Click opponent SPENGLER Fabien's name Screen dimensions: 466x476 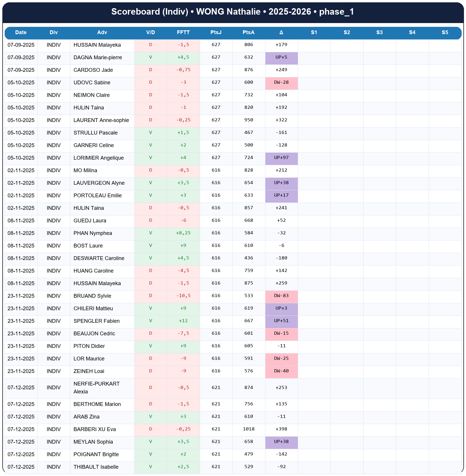(96, 321)
